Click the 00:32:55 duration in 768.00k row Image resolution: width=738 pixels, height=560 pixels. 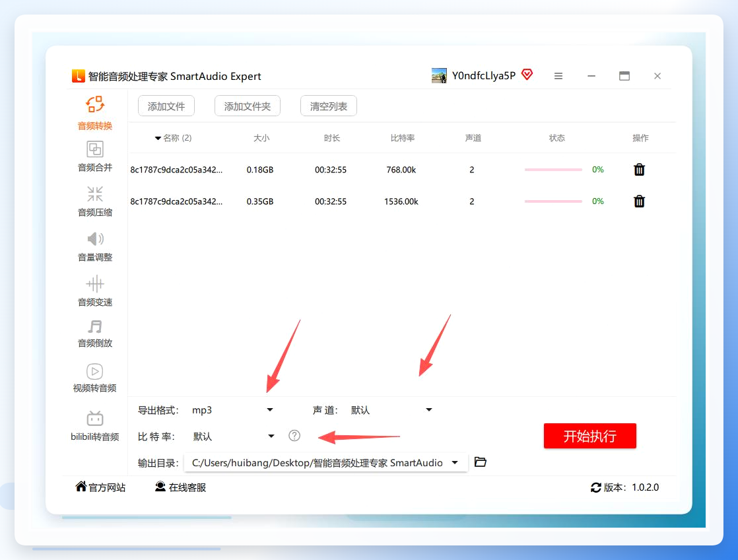point(331,170)
